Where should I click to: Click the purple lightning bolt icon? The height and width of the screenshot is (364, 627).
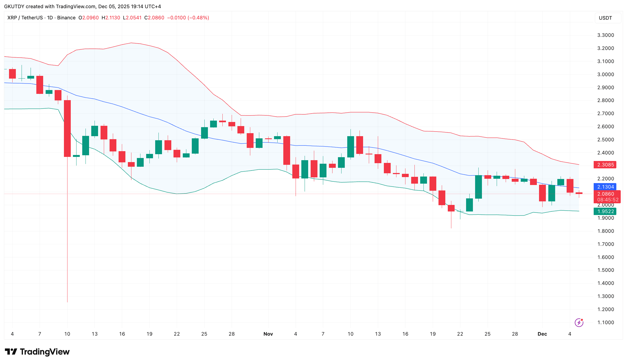(579, 323)
